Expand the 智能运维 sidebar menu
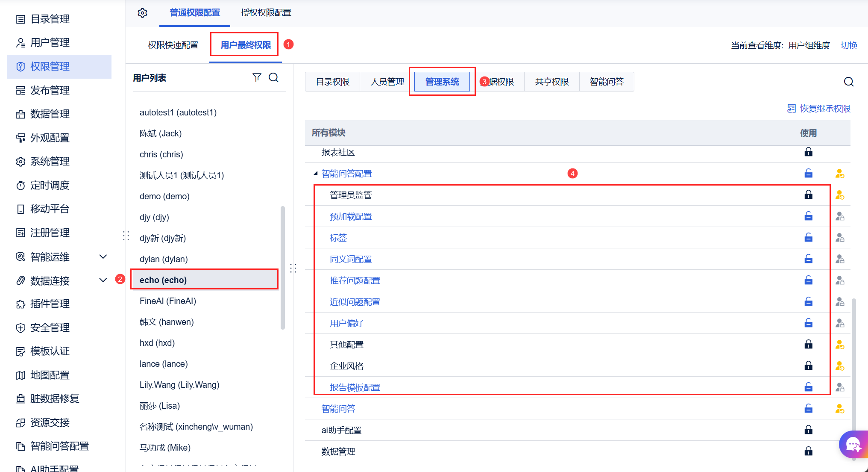 [x=103, y=257]
